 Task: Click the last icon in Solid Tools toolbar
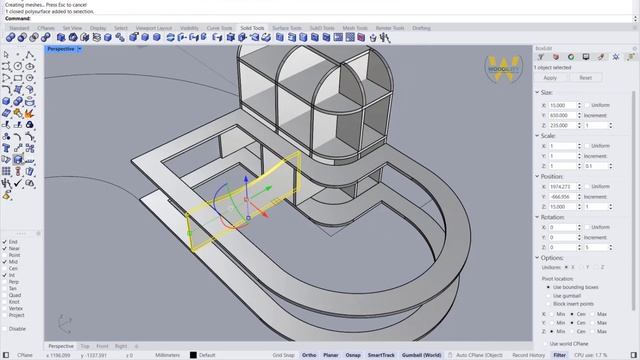click(x=385, y=38)
